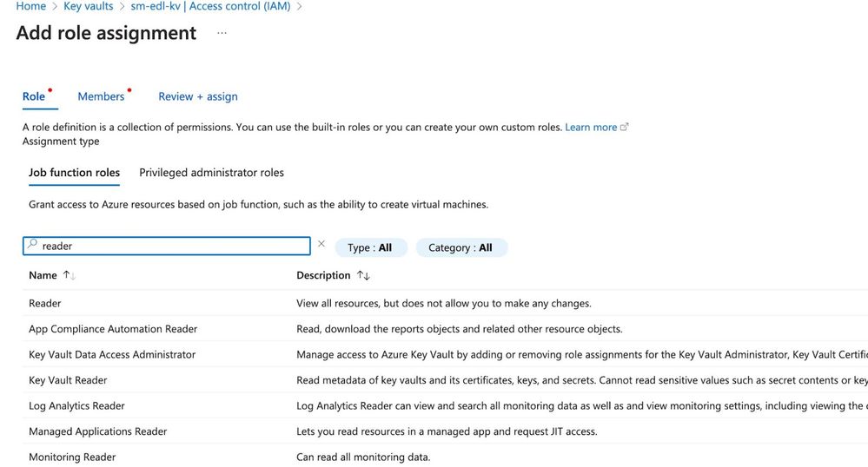Pick the Log Analytics Reader role

(76, 405)
